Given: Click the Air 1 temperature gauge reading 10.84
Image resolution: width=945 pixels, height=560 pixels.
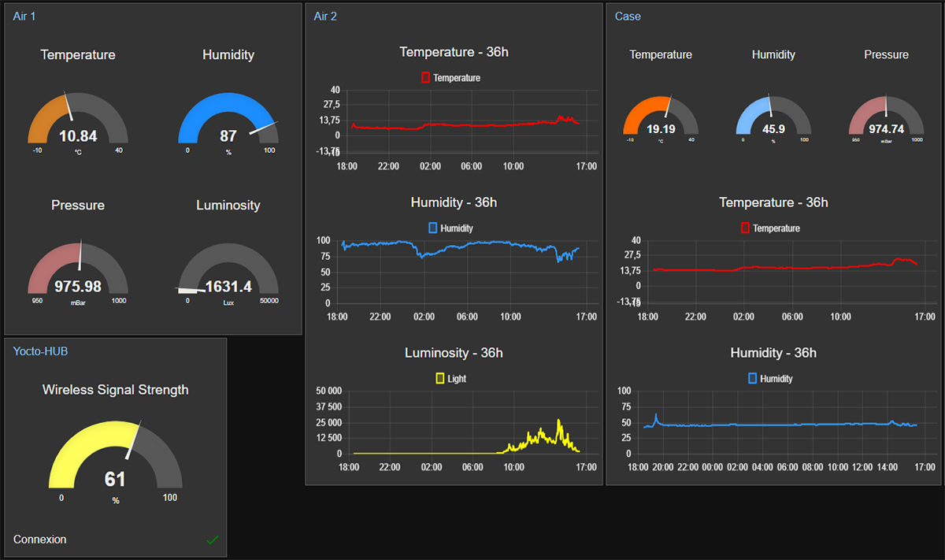Looking at the screenshot, I should click(77, 120).
